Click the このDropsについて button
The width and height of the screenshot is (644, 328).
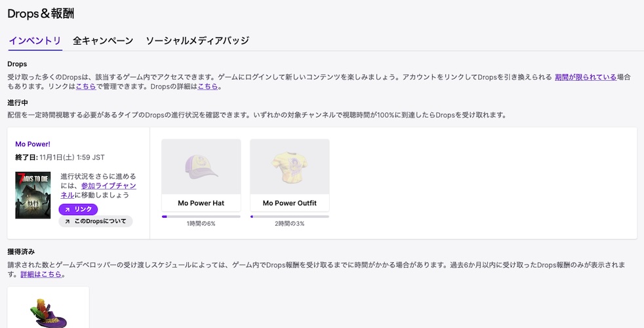click(x=96, y=221)
